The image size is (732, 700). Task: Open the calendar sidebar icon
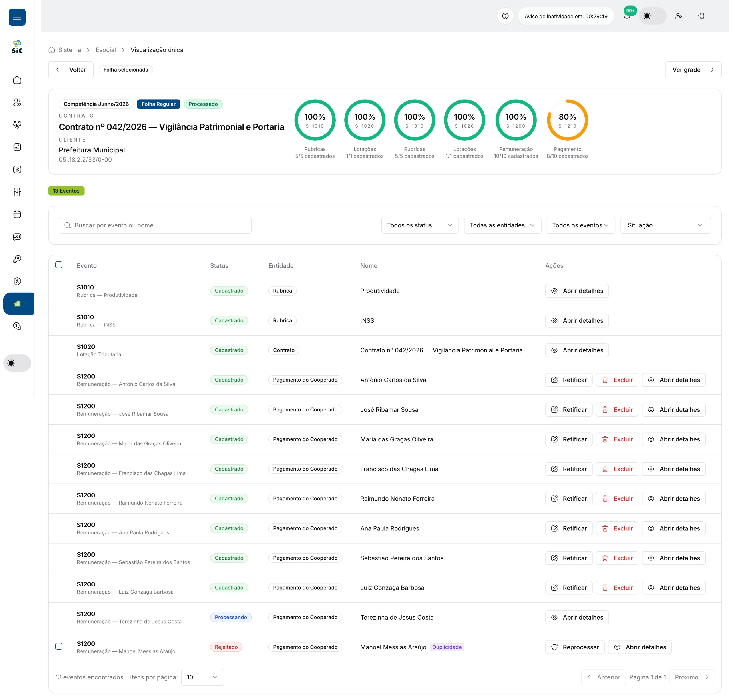pos(17,214)
